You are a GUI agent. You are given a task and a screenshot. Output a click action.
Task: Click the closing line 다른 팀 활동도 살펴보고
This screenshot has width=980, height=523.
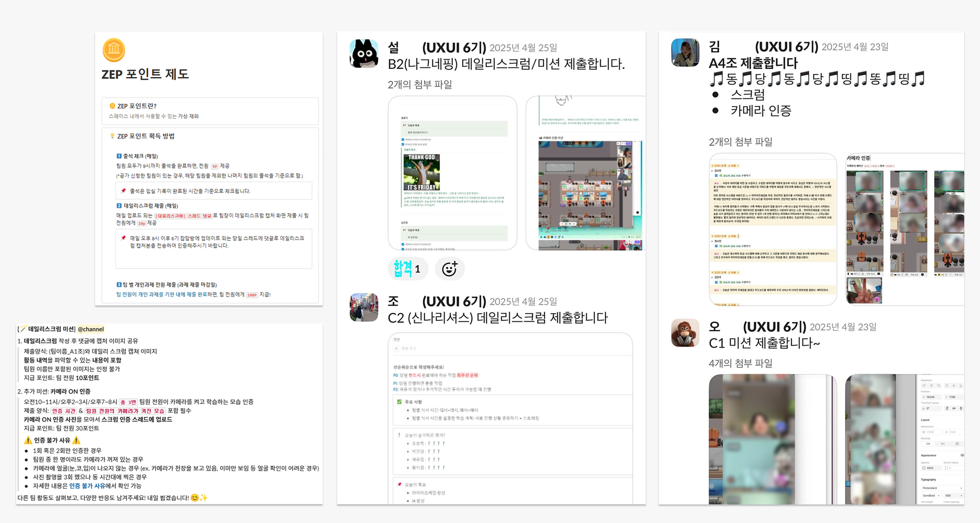112,498
